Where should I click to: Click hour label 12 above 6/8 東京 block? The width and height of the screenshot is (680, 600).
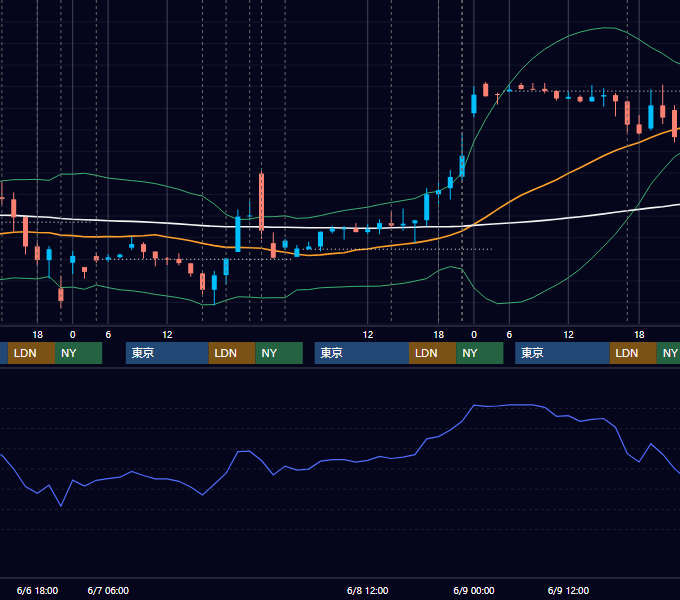(367, 335)
